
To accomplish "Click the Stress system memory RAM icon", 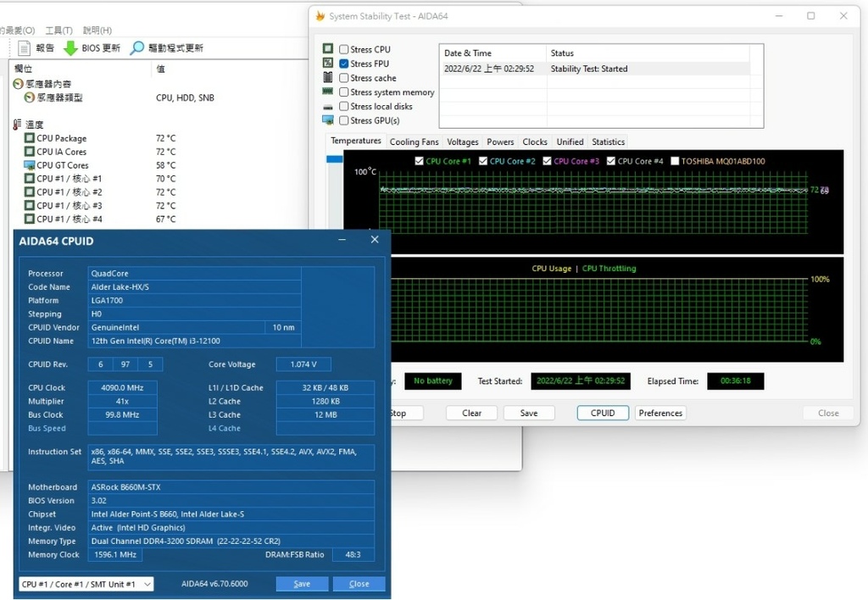I will [x=328, y=91].
